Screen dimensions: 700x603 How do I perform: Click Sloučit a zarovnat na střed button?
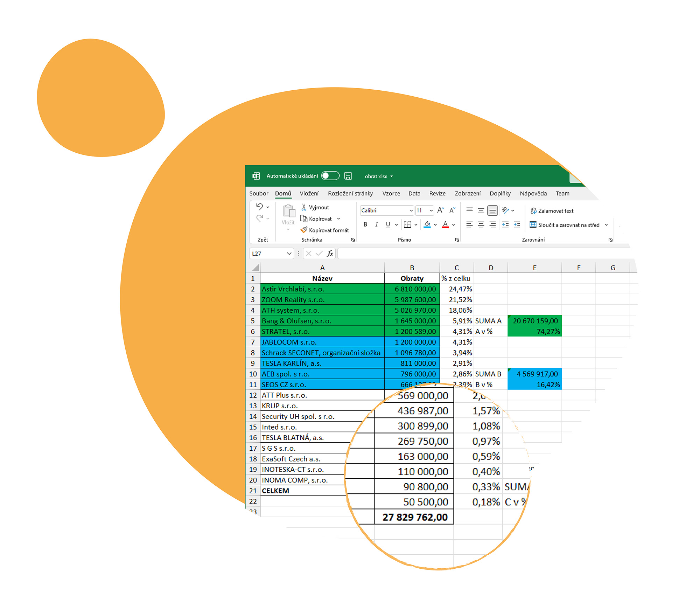click(x=565, y=225)
